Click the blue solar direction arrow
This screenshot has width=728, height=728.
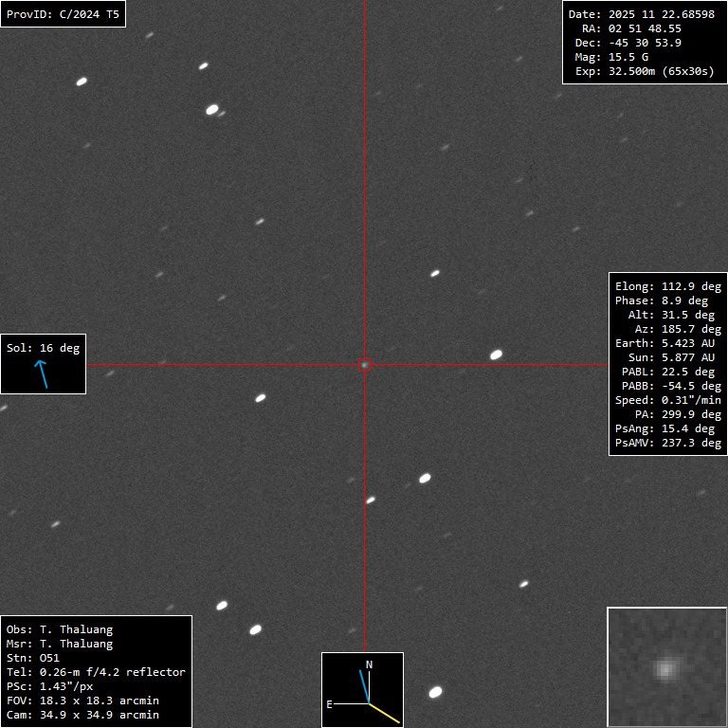(43, 374)
